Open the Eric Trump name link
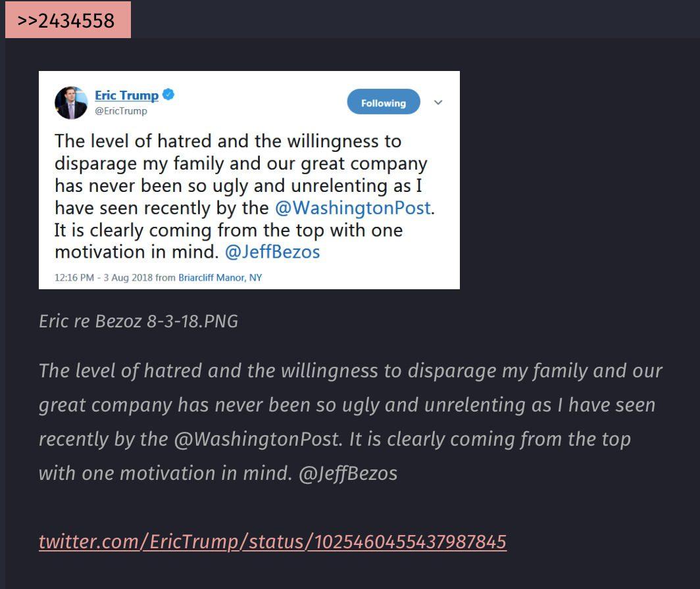The height and width of the screenshot is (589, 700). pyautogui.click(x=126, y=95)
